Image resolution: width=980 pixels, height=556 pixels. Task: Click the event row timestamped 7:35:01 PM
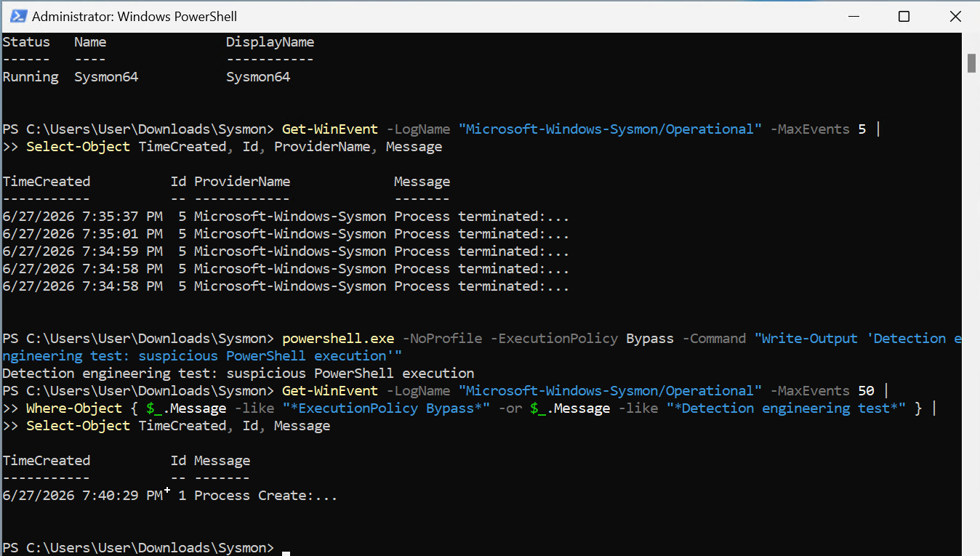(x=286, y=234)
